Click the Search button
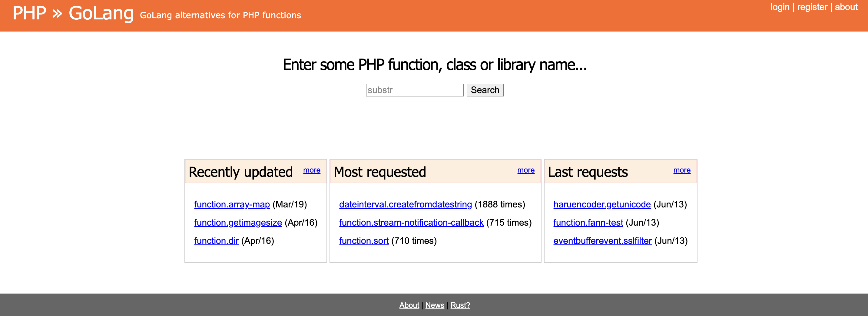 click(485, 90)
